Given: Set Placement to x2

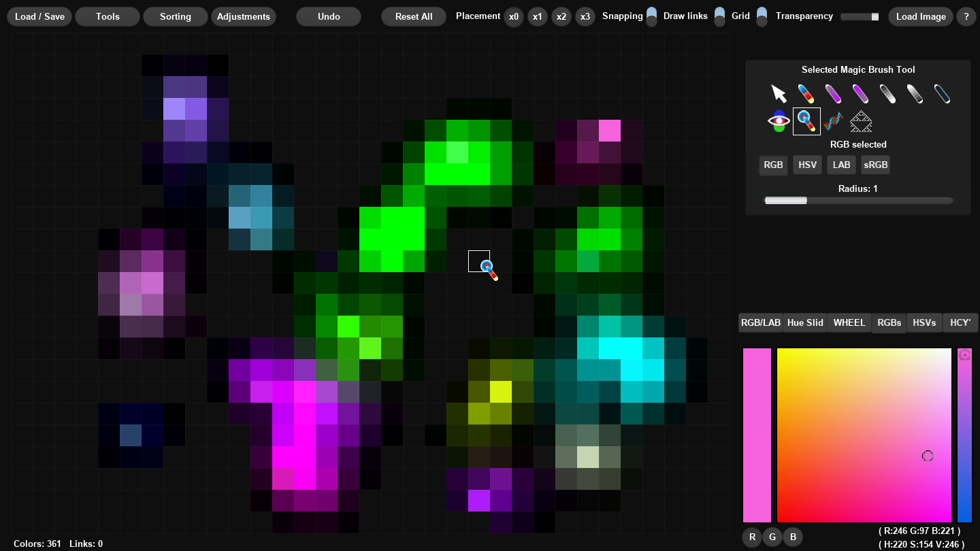Looking at the screenshot, I should 561,16.
